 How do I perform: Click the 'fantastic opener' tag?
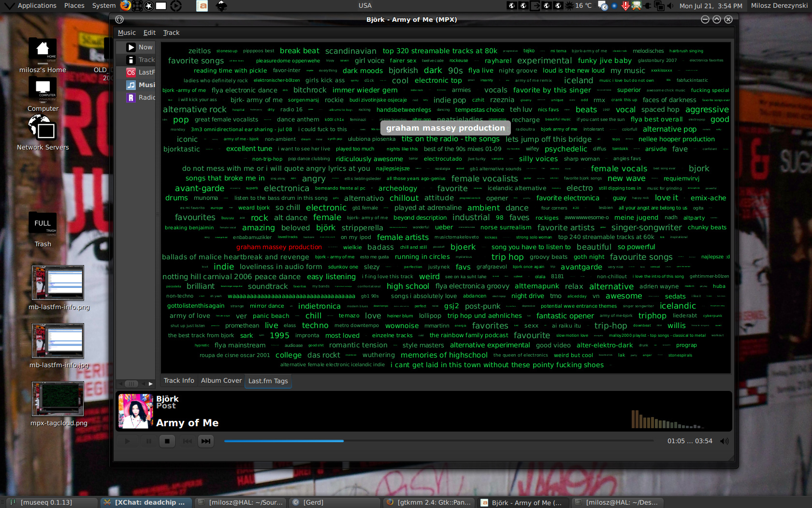click(x=565, y=316)
